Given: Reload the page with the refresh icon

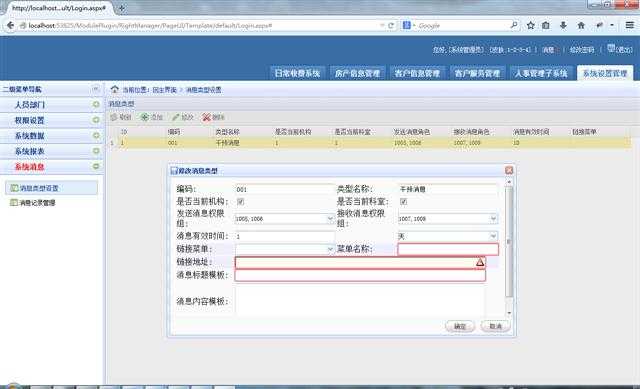Looking at the screenshot, I should pos(391,25).
